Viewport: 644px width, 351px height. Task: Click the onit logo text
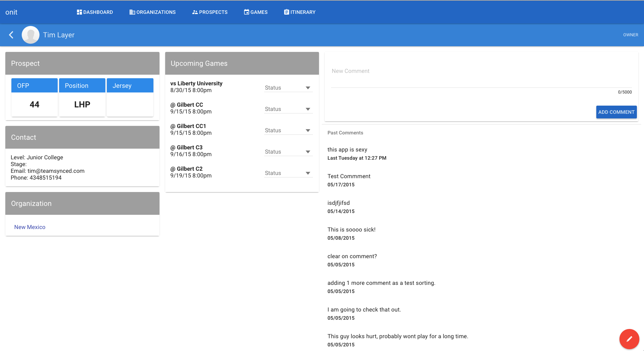coord(11,12)
